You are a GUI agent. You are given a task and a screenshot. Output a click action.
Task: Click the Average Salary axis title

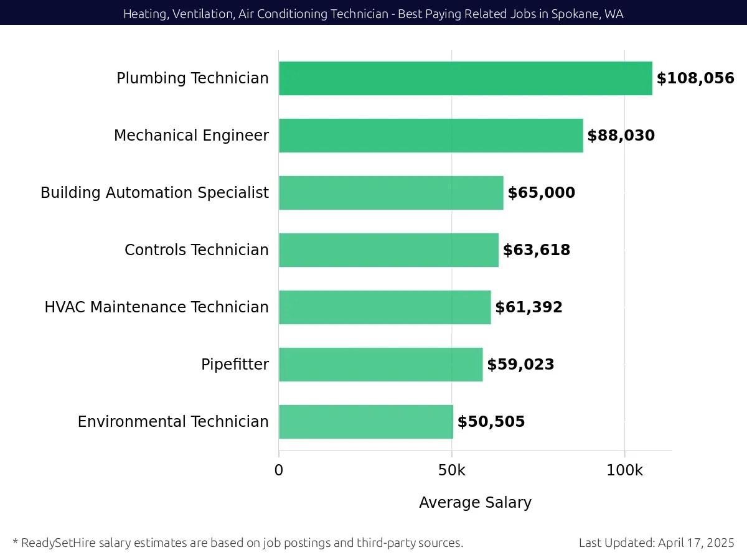pos(476,503)
